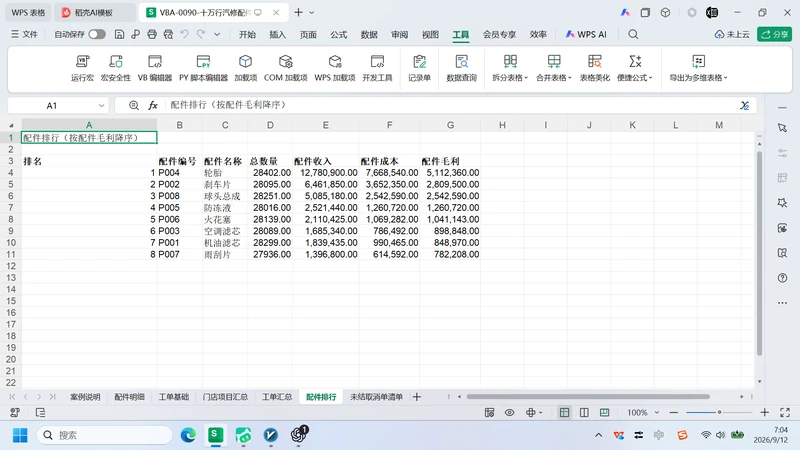Open 开发工具 developer tools
800x450 pixels.
(x=377, y=68)
